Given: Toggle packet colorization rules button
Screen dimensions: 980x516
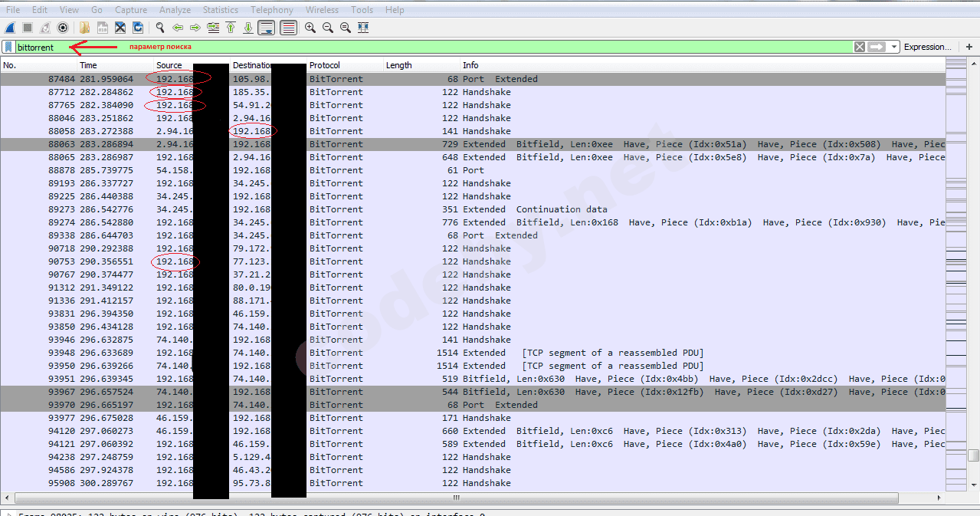Looking at the screenshot, I should 288,28.
